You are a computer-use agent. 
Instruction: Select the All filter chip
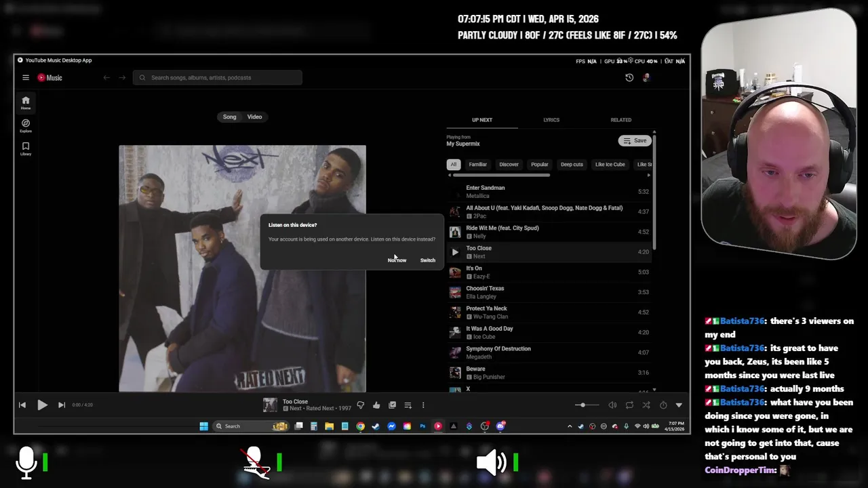(x=453, y=164)
